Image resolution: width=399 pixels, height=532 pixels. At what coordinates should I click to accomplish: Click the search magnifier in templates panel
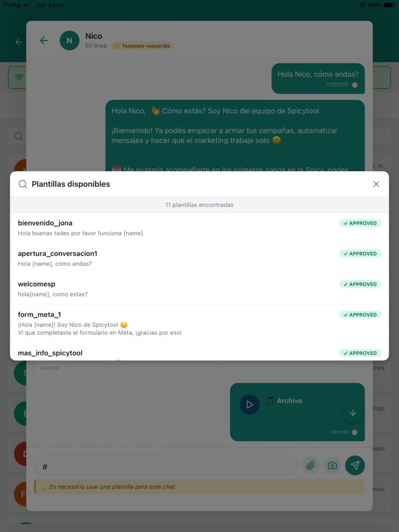click(x=23, y=184)
